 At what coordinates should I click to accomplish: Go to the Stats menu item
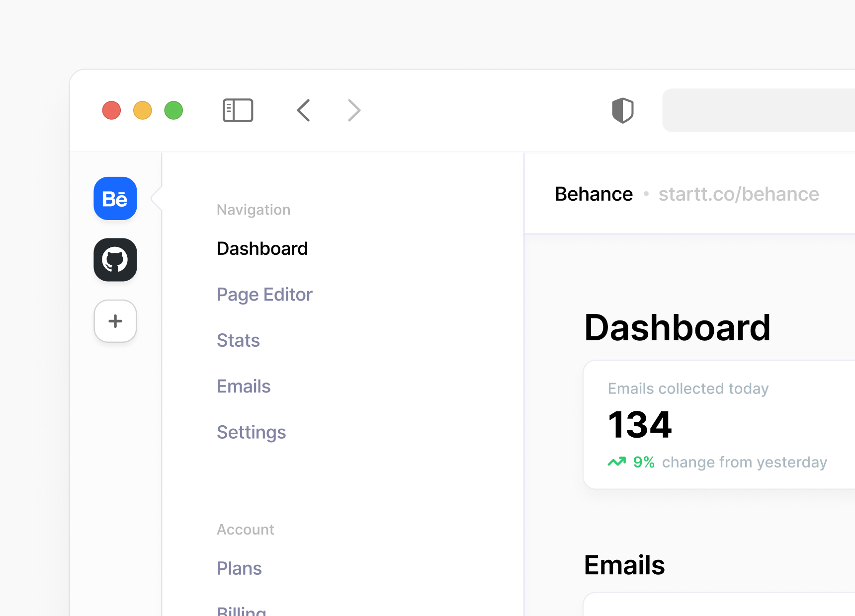[239, 340]
